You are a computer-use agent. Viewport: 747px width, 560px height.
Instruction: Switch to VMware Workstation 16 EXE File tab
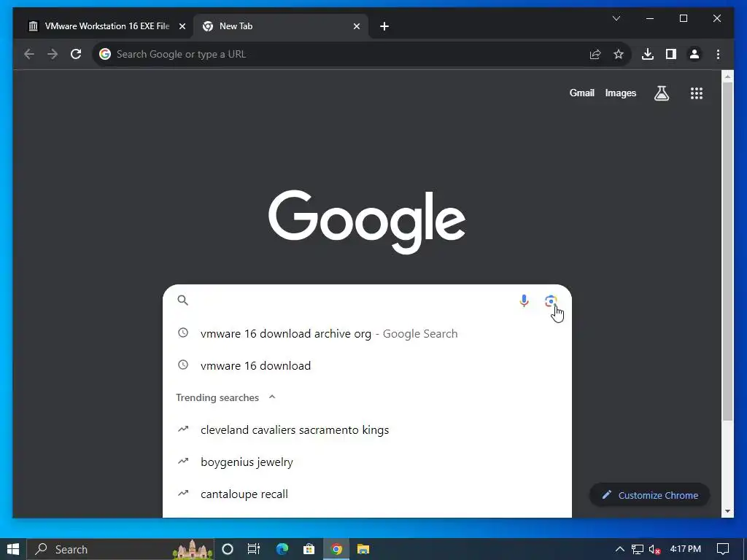(106, 26)
